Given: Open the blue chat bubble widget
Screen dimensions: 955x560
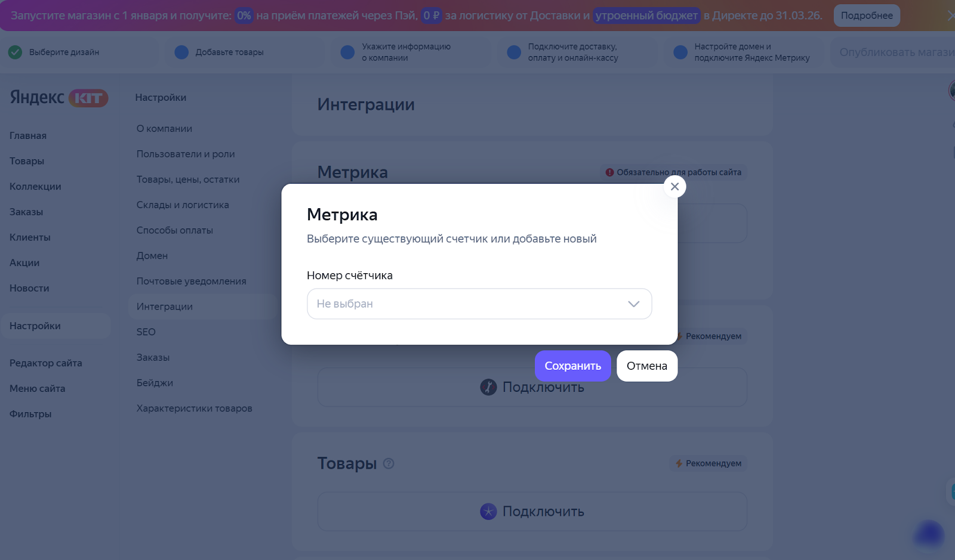Looking at the screenshot, I should (x=929, y=533).
